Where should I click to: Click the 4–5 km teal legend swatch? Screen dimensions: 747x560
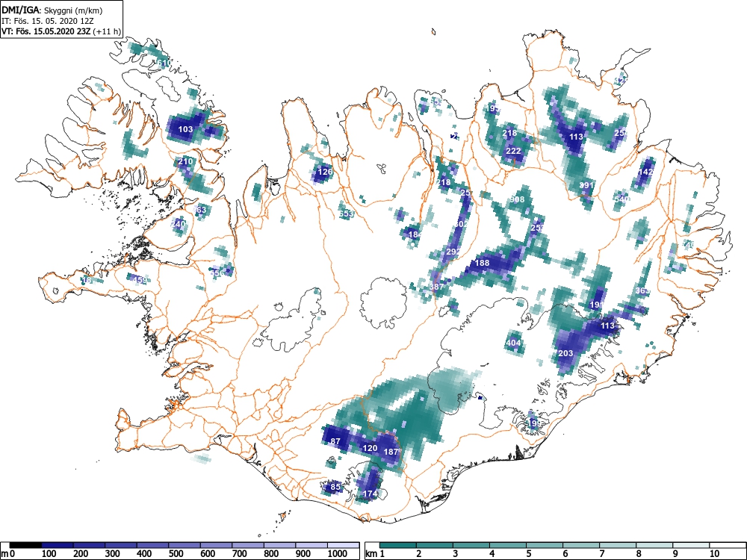[x=508, y=545]
